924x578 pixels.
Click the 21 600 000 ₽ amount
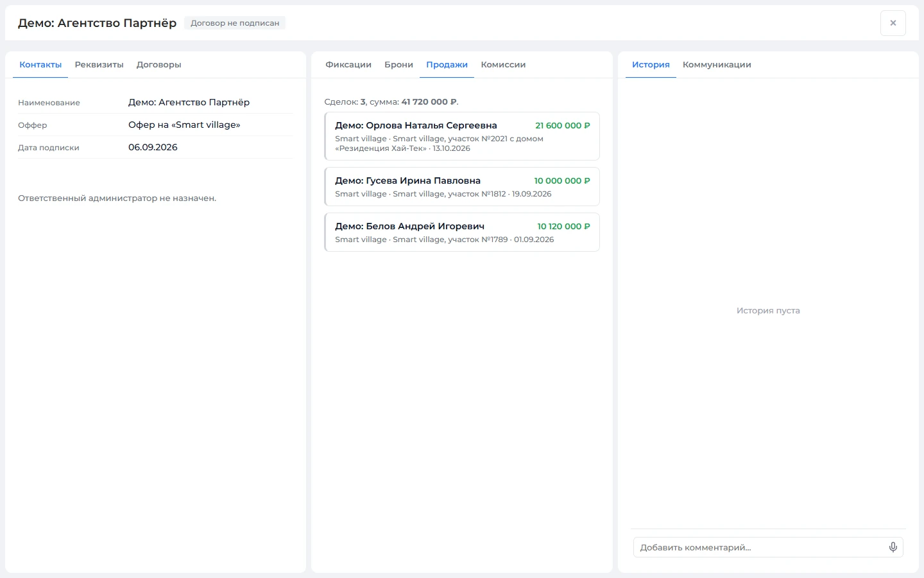pyautogui.click(x=563, y=125)
